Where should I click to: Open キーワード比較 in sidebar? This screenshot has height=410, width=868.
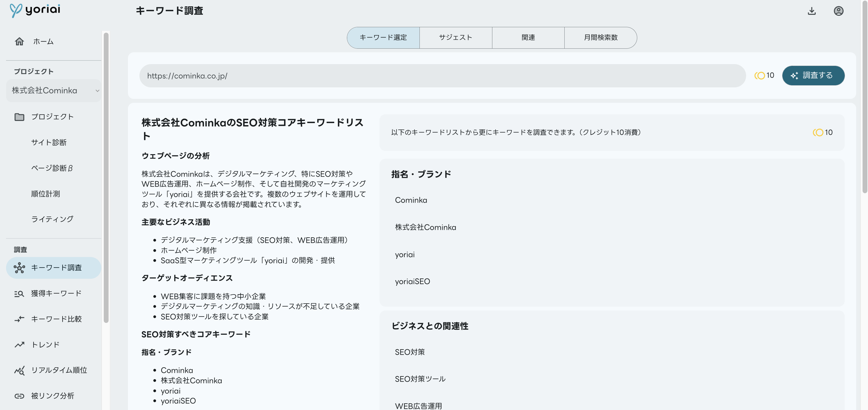tap(56, 319)
